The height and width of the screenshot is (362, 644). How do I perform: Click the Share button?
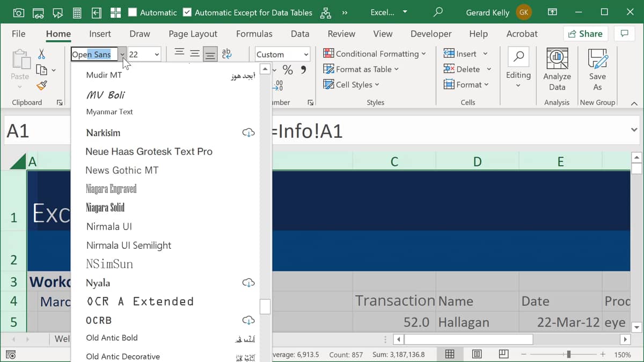[586, 33]
